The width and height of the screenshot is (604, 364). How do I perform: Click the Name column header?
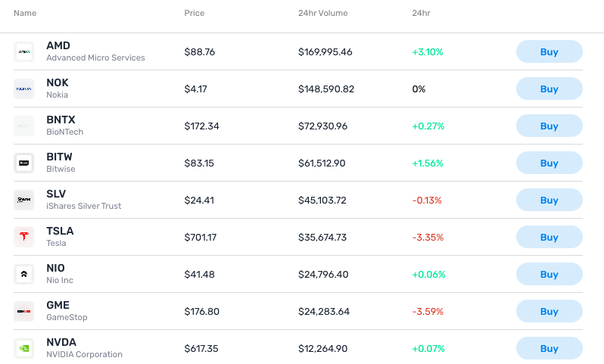coord(25,13)
